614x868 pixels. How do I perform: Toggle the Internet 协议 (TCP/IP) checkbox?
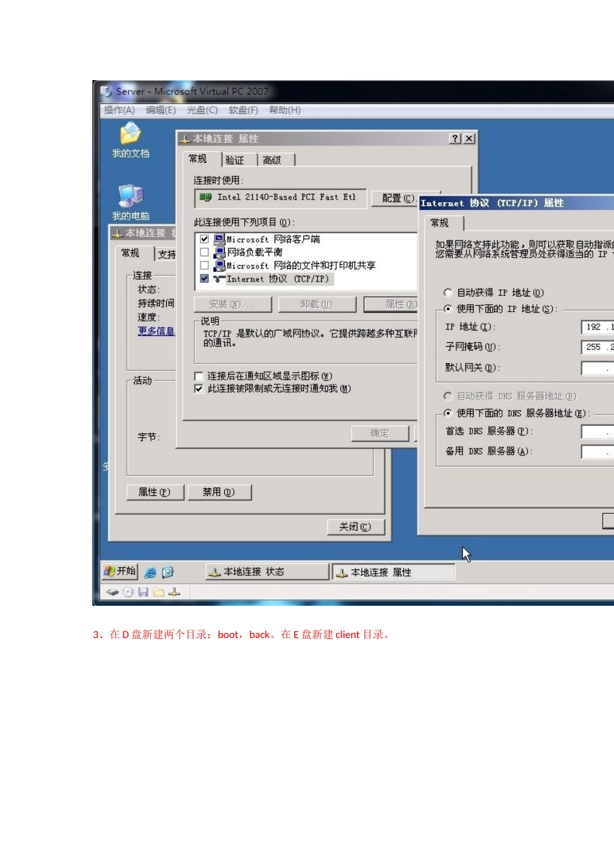204,279
